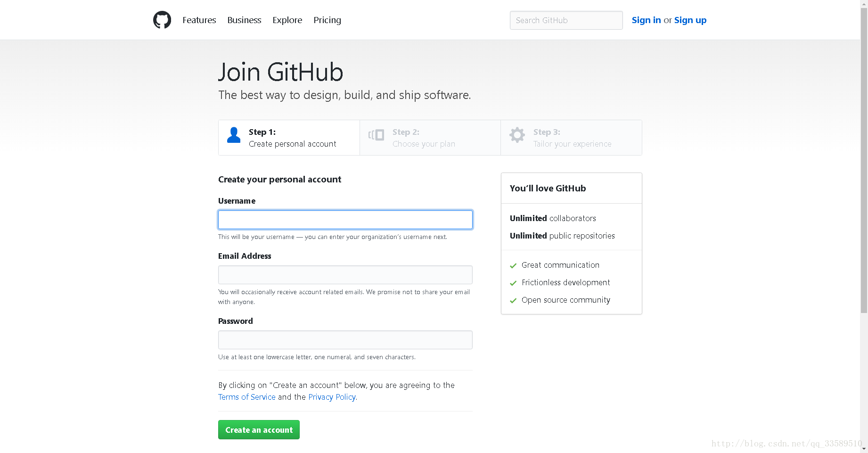
Task: Click the GitHub Octocat logo
Action: pos(162,20)
